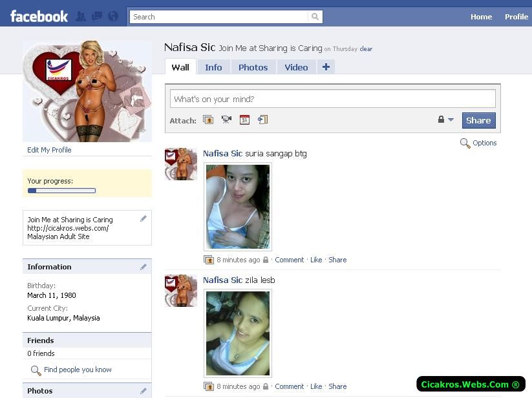Click the Friends section header

tap(87, 340)
